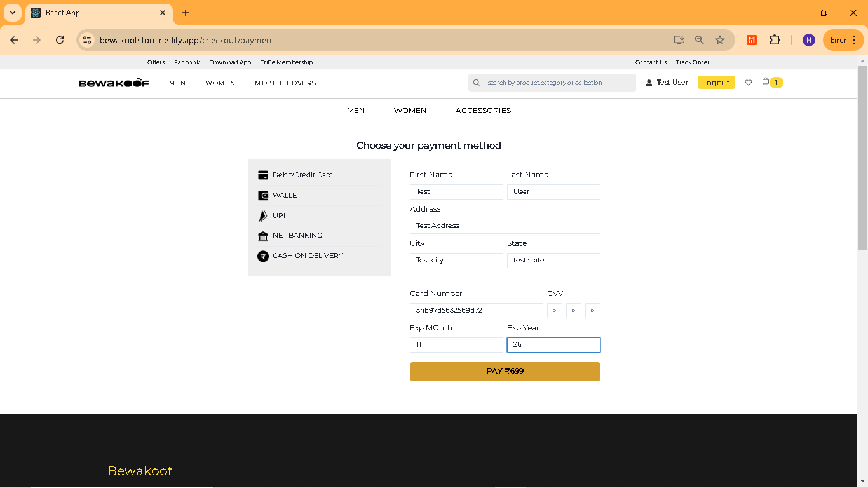
Task: Open the tab search dropdown arrow
Action: click(x=13, y=13)
